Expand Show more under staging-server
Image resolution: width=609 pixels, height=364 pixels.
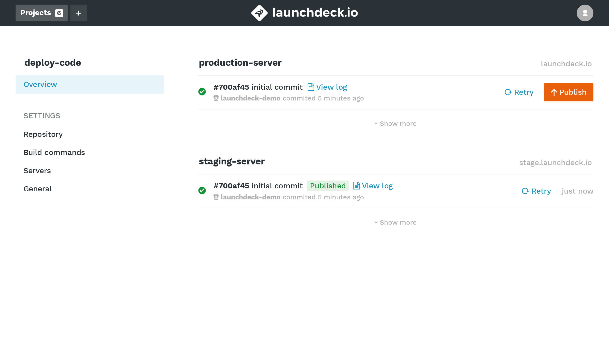click(395, 222)
